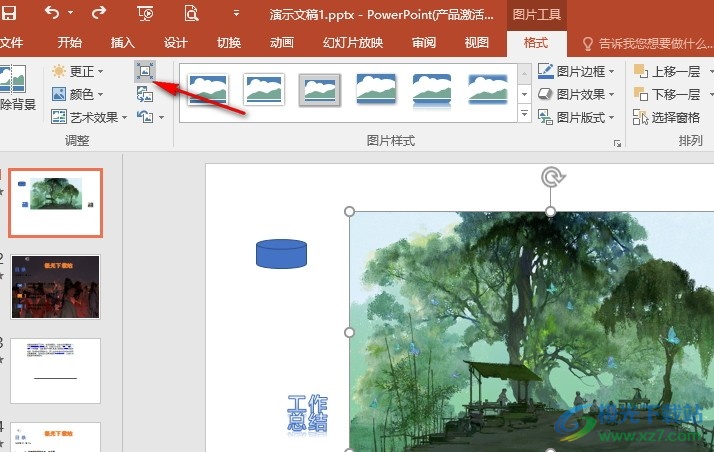Click the Save icon in quick access toolbar
The height and width of the screenshot is (452, 714).
(x=8, y=13)
